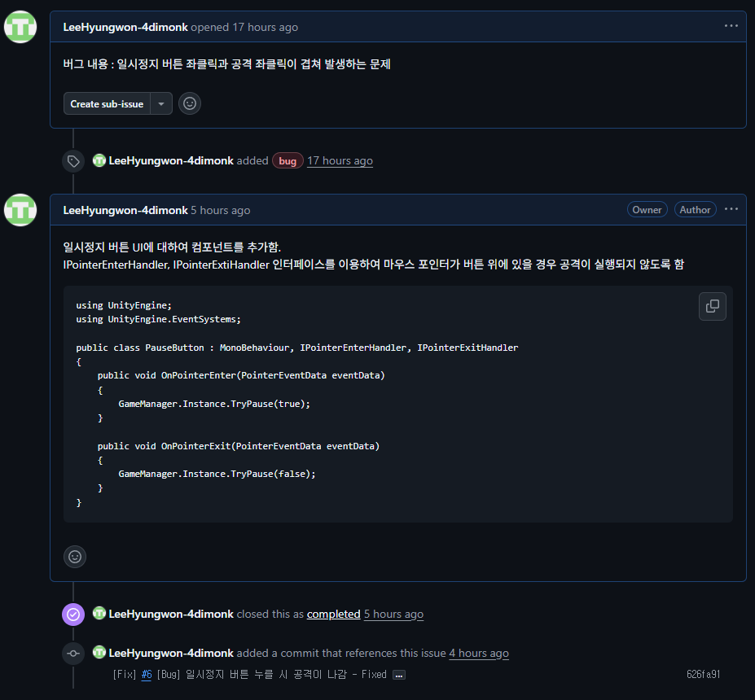
Task: Click the purple completed checkmark icon
Action: click(x=73, y=615)
